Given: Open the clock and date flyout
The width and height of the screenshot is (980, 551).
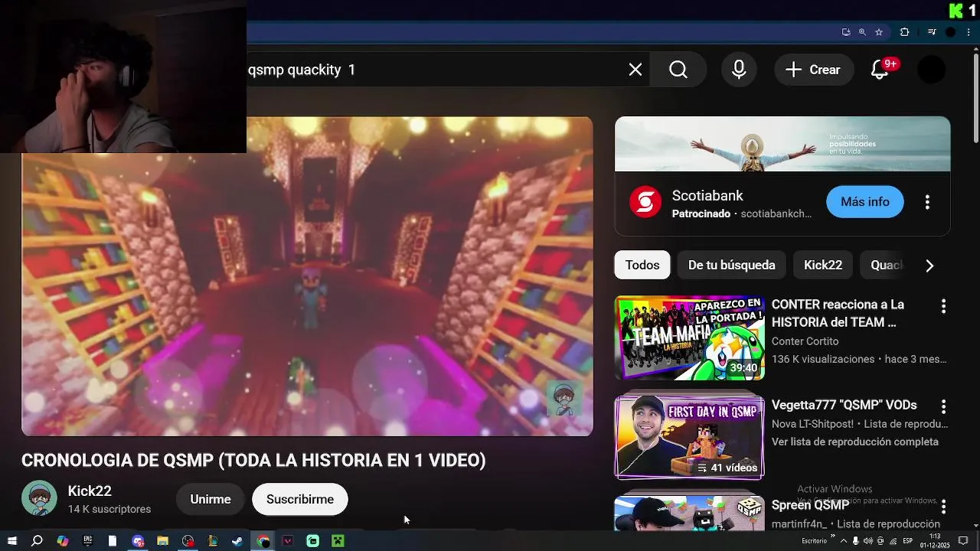Looking at the screenshot, I should tap(935, 541).
